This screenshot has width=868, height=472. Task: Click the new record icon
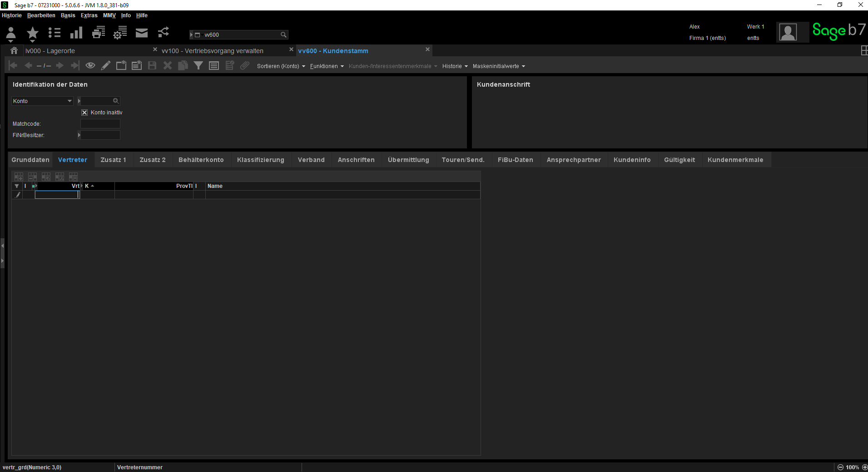click(x=121, y=65)
